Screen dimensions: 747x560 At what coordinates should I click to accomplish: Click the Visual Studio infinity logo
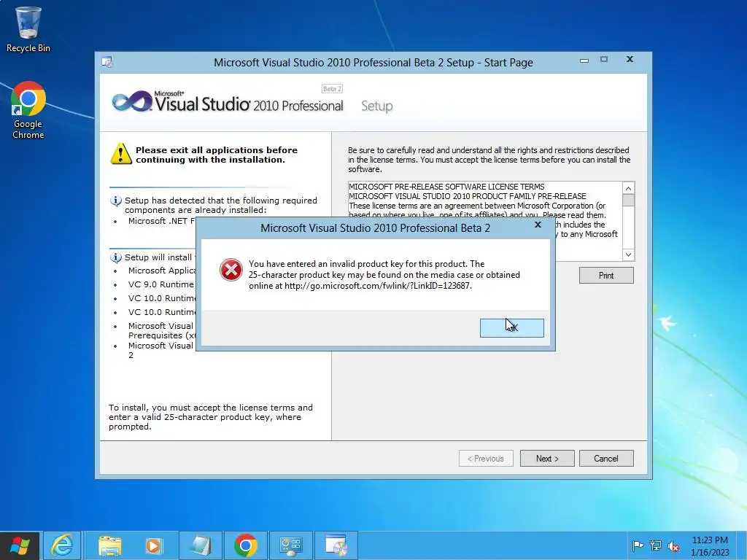pos(132,101)
